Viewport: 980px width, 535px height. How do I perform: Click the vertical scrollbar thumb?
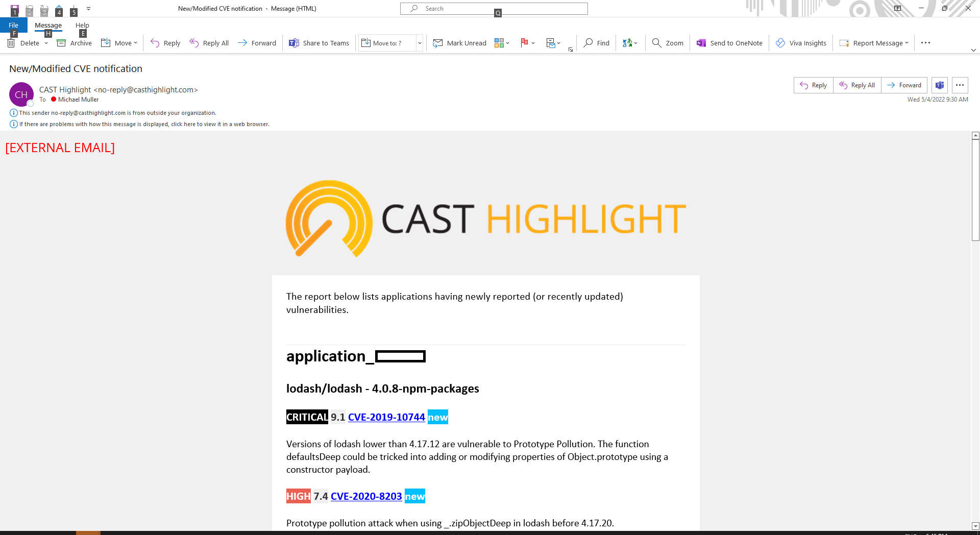(975, 190)
